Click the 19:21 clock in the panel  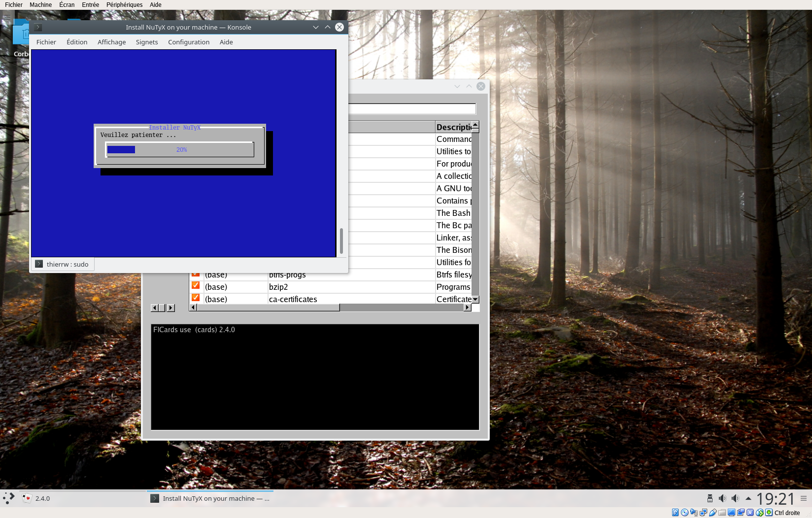click(x=776, y=498)
